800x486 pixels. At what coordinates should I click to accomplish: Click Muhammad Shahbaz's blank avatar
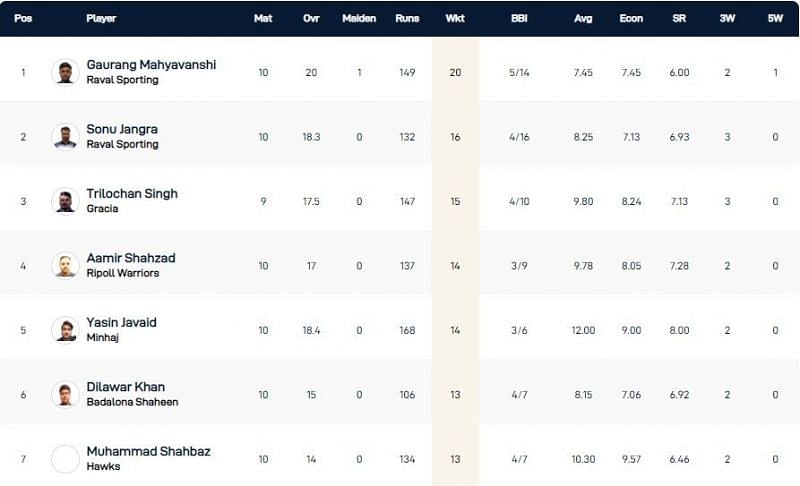pos(65,459)
